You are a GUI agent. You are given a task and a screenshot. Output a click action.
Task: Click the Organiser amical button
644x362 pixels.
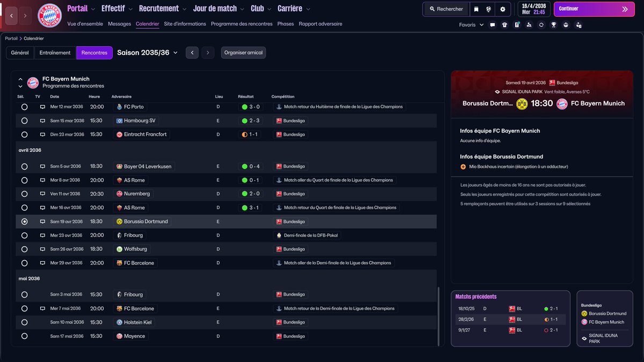click(243, 53)
